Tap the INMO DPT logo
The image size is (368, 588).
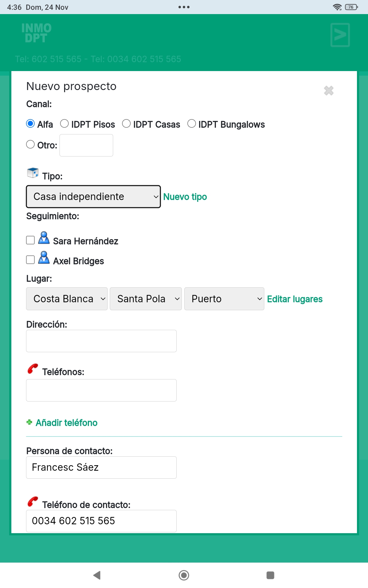click(x=36, y=33)
